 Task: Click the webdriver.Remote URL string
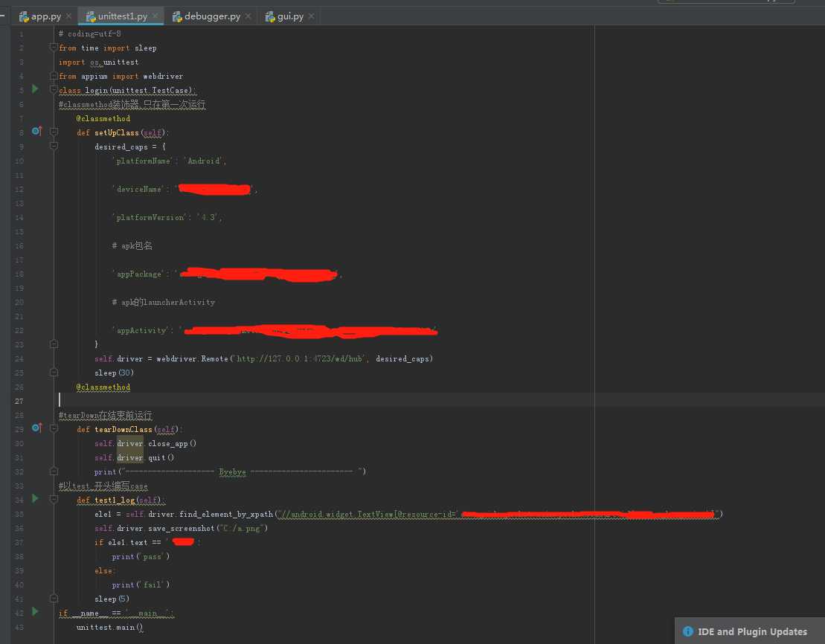[x=299, y=359]
